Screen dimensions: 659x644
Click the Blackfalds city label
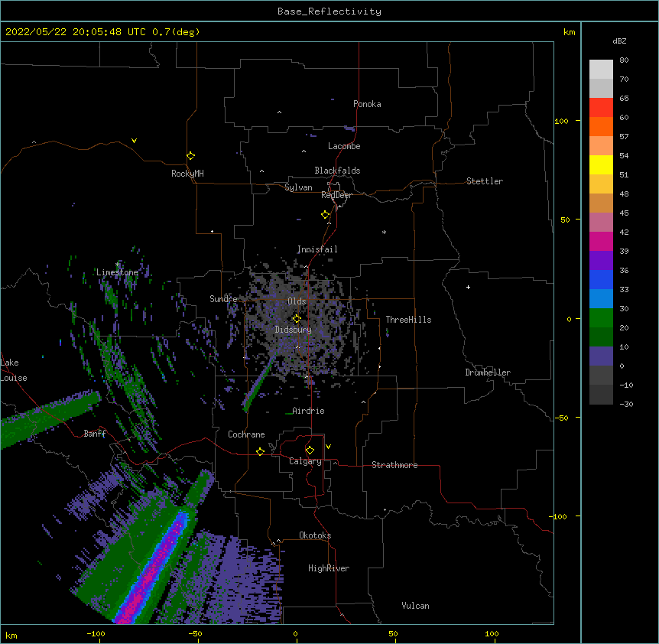[337, 171]
